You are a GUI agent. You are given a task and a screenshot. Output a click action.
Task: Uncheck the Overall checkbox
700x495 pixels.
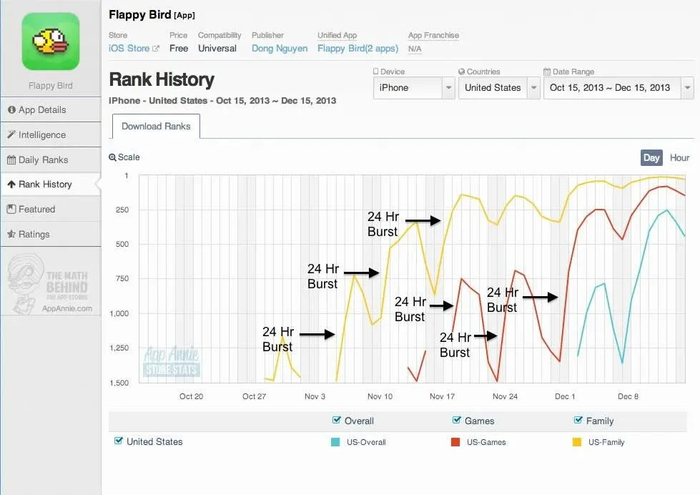(x=335, y=421)
